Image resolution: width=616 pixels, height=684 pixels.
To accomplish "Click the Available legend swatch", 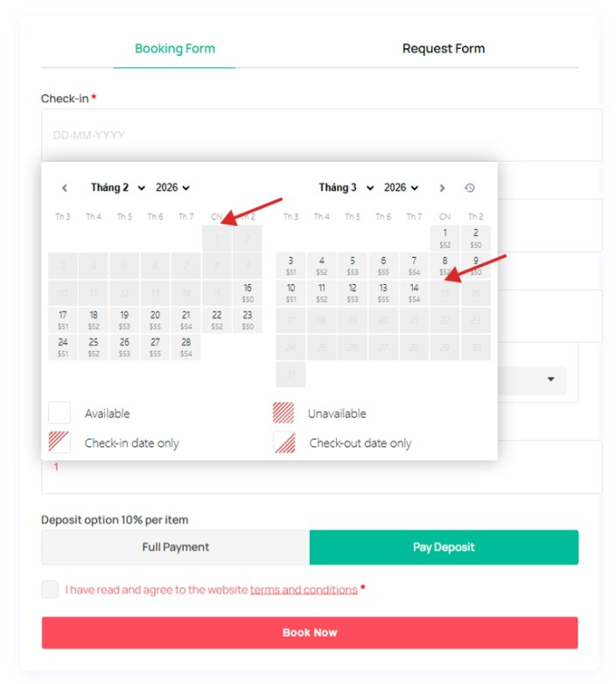I will pyautogui.click(x=59, y=413).
